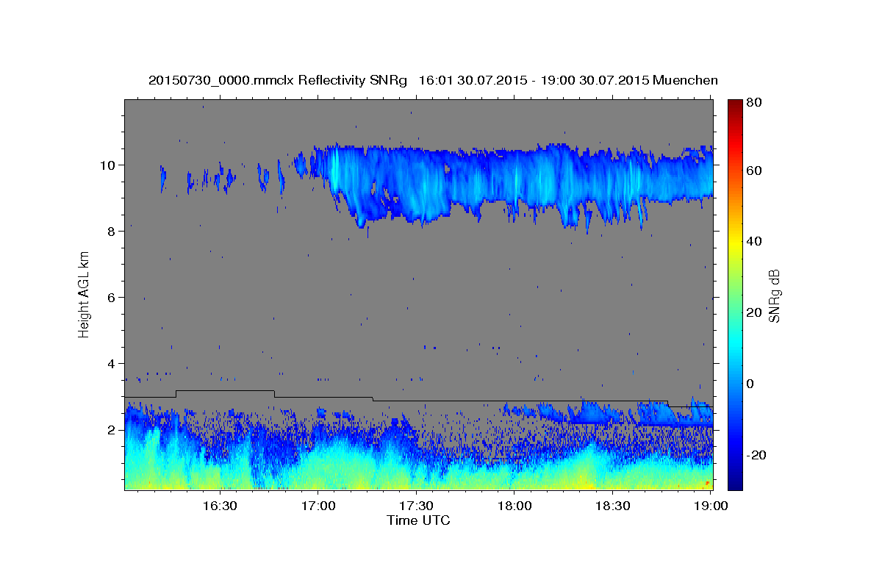Click the colorbar value 20

coord(753,312)
